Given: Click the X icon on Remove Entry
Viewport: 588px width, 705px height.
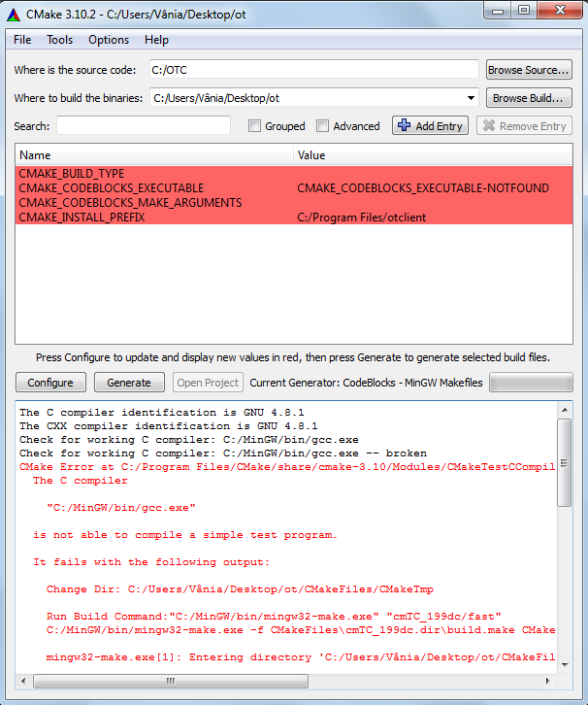Looking at the screenshot, I should pyautogui.click(x=489, y=126).
